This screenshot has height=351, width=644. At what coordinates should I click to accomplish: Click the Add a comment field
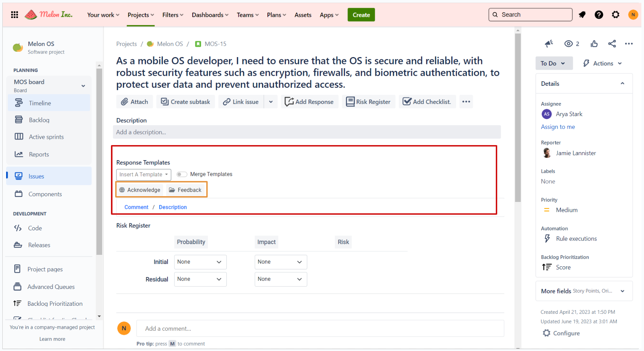(320, 329)
